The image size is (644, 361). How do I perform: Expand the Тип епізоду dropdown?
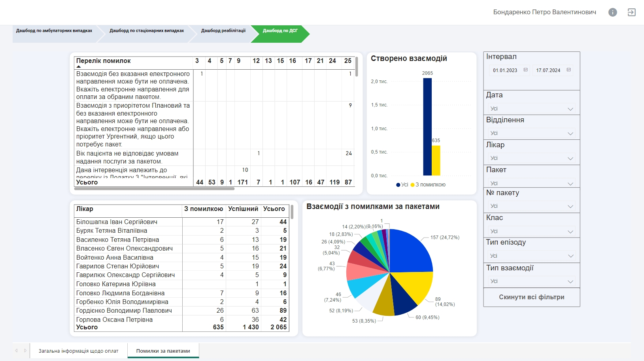pos(531,256)
